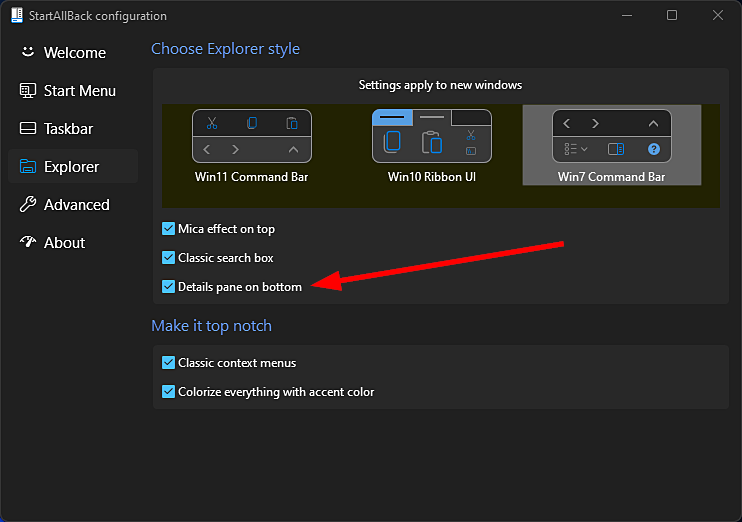Click the About gauge icon
The width and height of the screenshot is (742, 522).
(28, 242)
